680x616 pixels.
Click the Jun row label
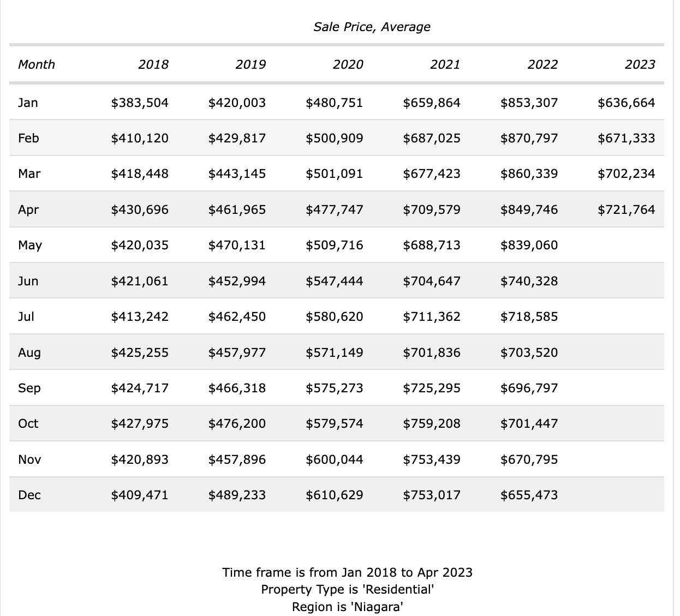click(x=28, y=281)
